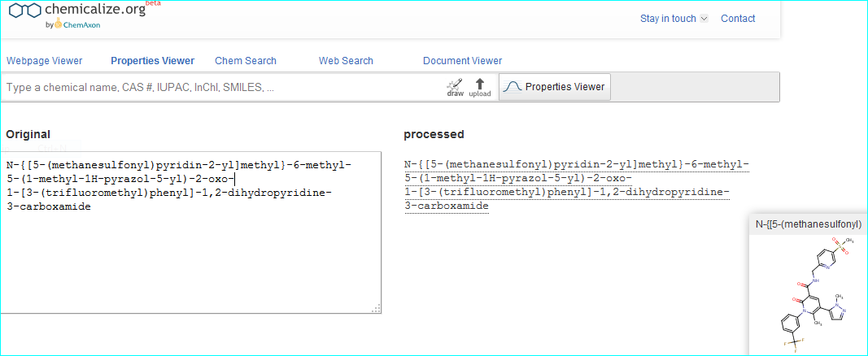
Task: Click the red beta label
Action: (x=153, y=3)
